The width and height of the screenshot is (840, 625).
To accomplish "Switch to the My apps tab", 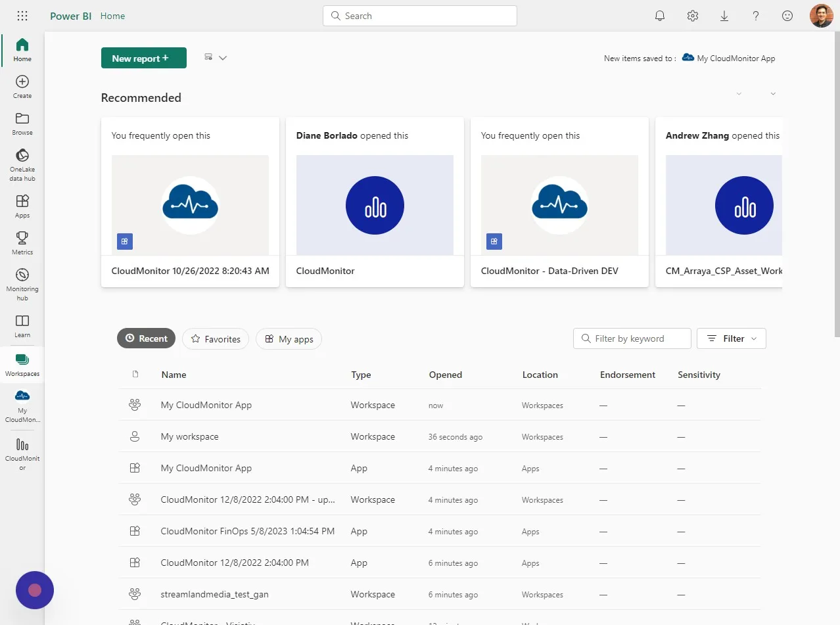I will 289,338.
